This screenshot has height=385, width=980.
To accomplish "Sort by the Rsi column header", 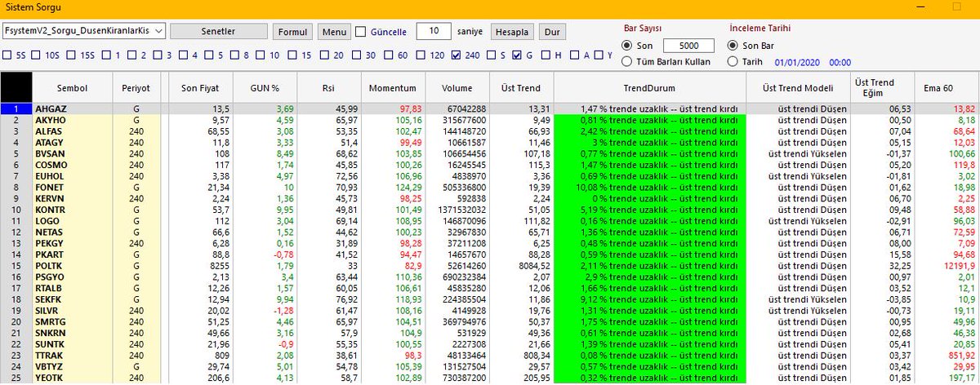I will [328, 87].
